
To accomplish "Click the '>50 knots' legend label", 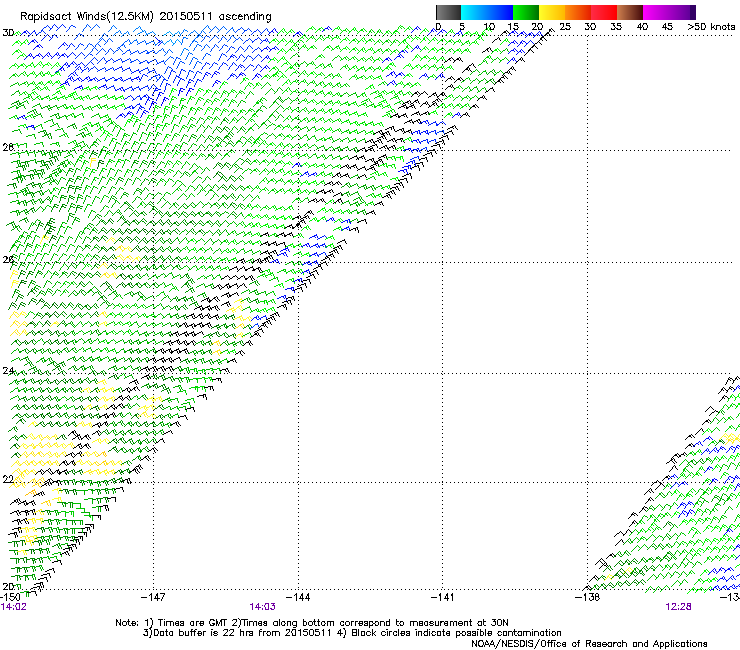I will pyautogui.click(x=711, y=27).
